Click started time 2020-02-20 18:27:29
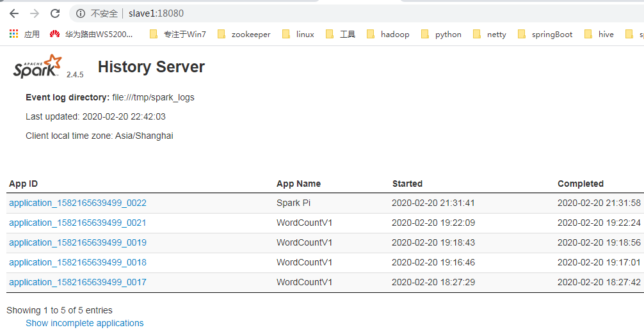The image size is (644, 330). pos(433,282)
